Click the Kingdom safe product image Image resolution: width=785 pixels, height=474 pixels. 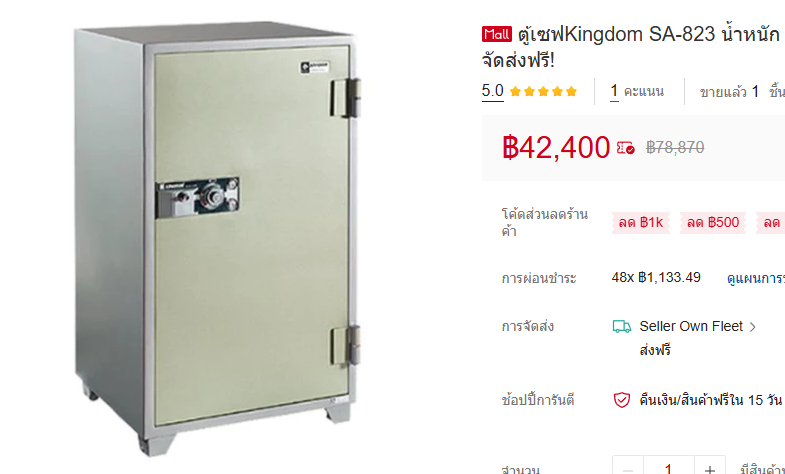coord(217,238)
